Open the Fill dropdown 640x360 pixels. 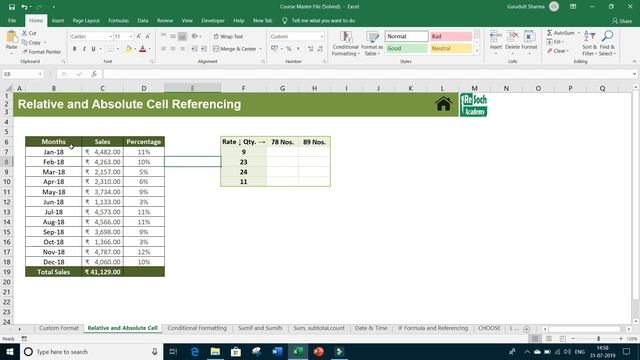click(x=555, y=42)
